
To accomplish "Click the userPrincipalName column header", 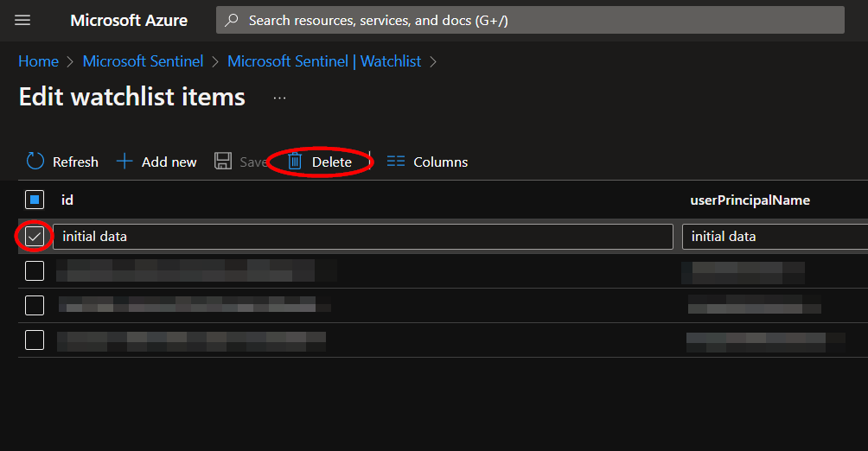I will click(x=750, y=200).
